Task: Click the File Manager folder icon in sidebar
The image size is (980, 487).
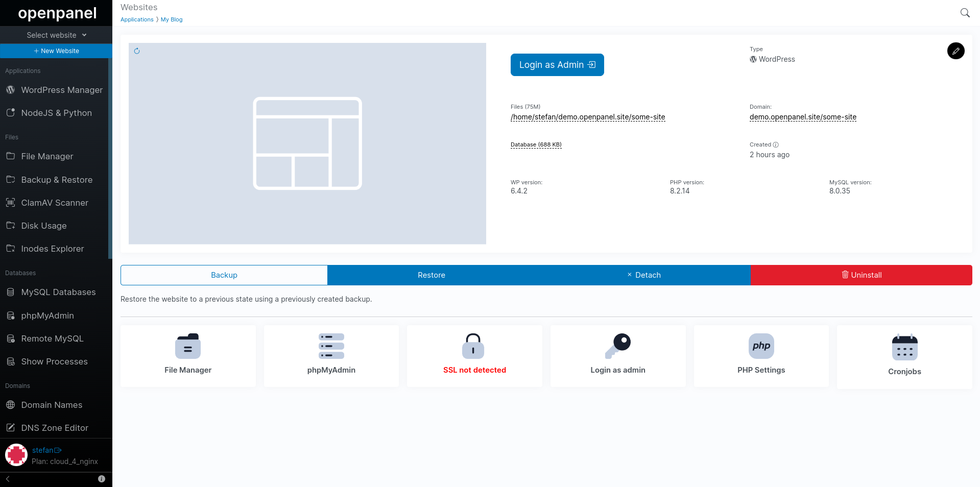Action: click(x=11, y=156)
